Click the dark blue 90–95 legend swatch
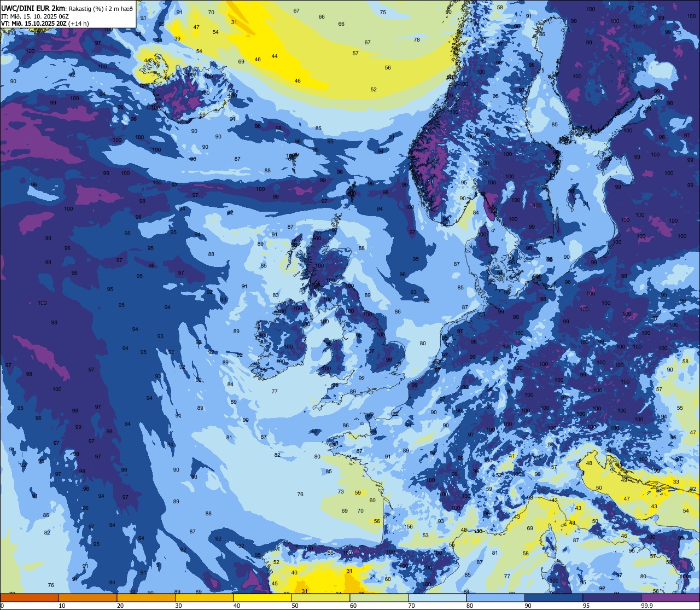 553,597
